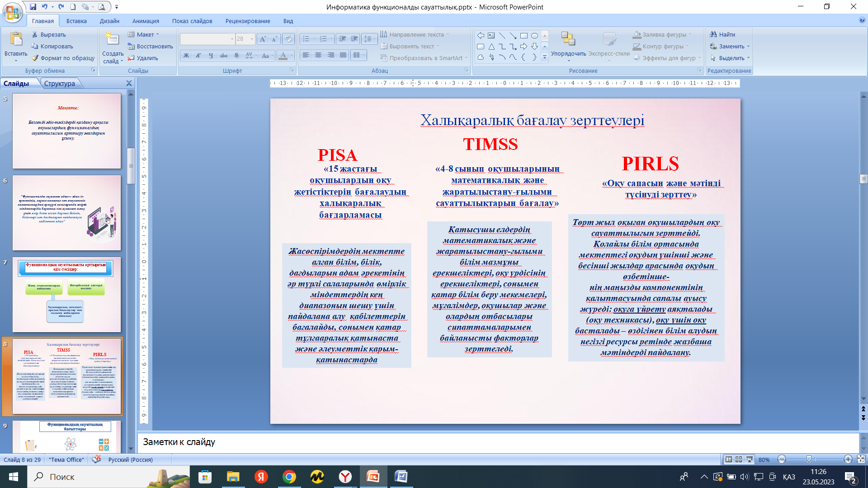Screen dimensions: 868x488
Task: Toggle italic with the К button
Action: click(x=198, y=55)
